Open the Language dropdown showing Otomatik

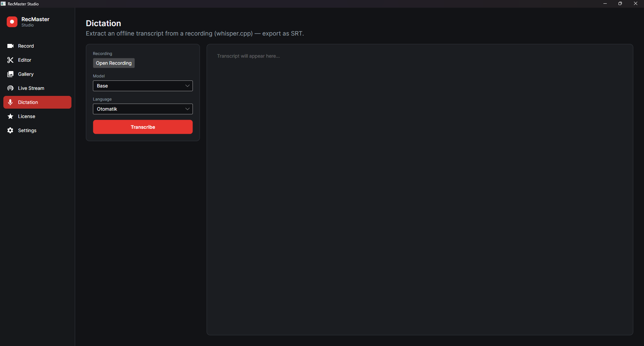pos(143,109)
